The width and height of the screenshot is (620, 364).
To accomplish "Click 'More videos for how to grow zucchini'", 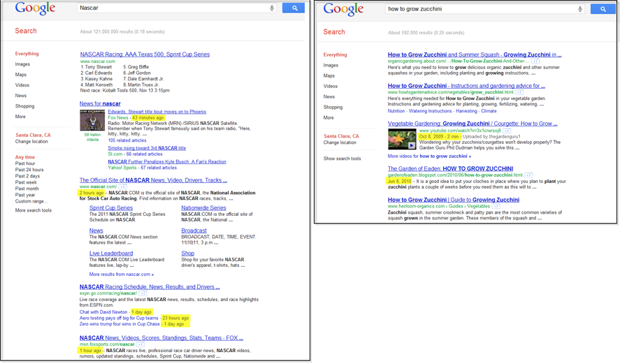I will point(429,156).
